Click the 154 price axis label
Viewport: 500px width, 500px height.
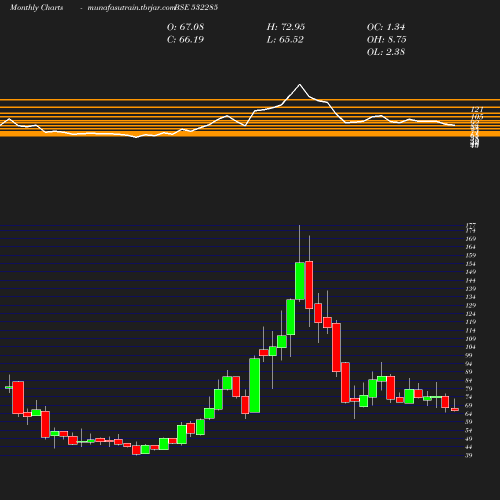click(471, 264)
